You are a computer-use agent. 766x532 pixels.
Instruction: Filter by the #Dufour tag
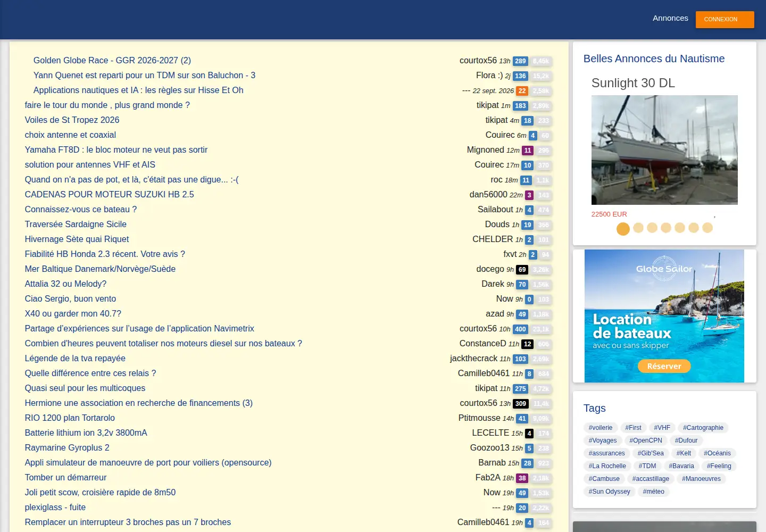click(686, 440)
